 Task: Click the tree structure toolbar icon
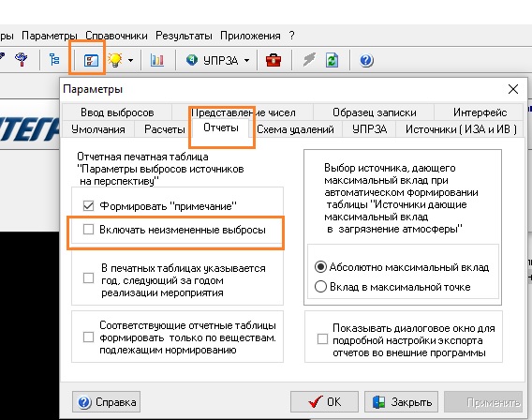coord(54,60)
